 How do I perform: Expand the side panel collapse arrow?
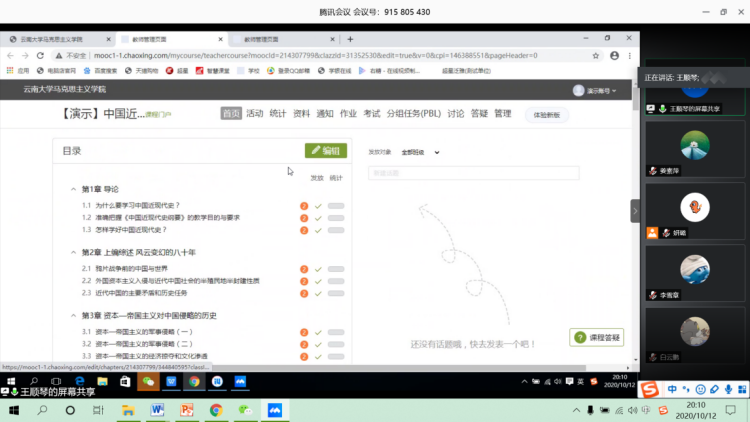(x=634, y=211)
